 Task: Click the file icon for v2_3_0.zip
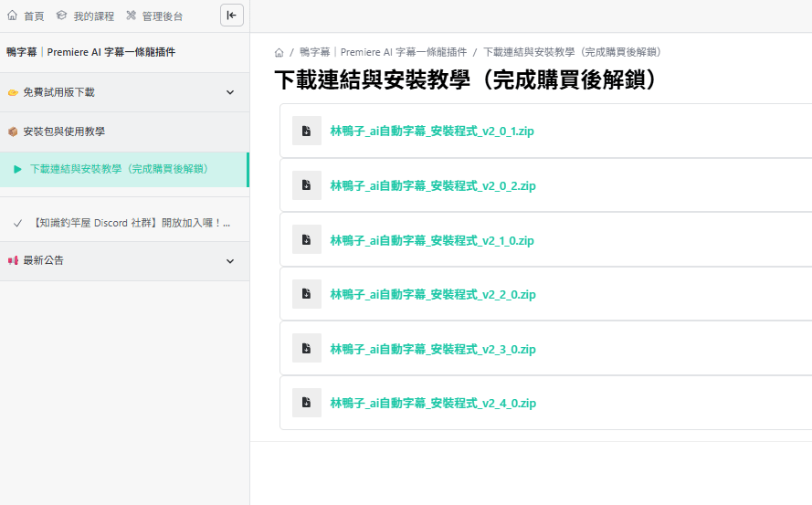click(307, 348)
